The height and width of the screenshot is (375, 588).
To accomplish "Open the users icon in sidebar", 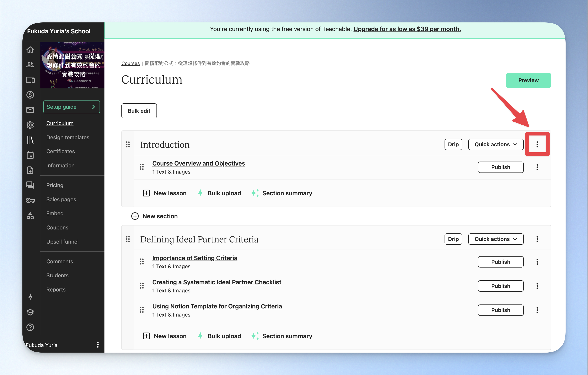I will [30, 65].
